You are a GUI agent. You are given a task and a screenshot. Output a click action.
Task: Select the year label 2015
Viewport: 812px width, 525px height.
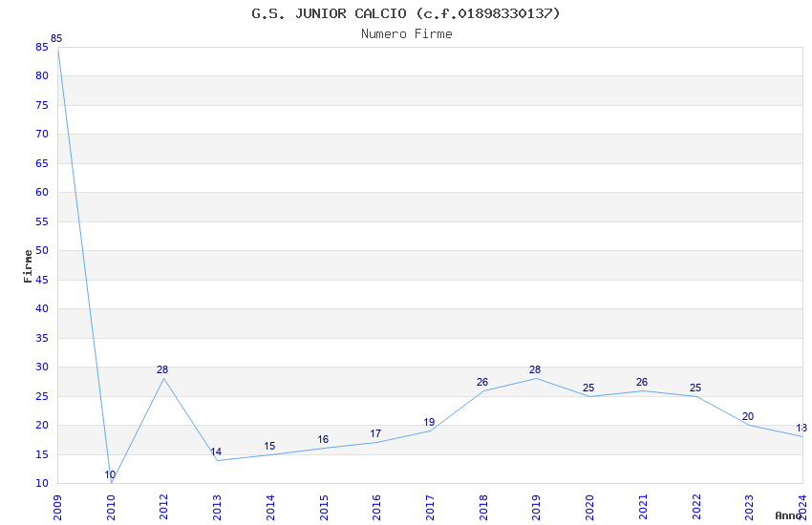(x=324, y=507)
